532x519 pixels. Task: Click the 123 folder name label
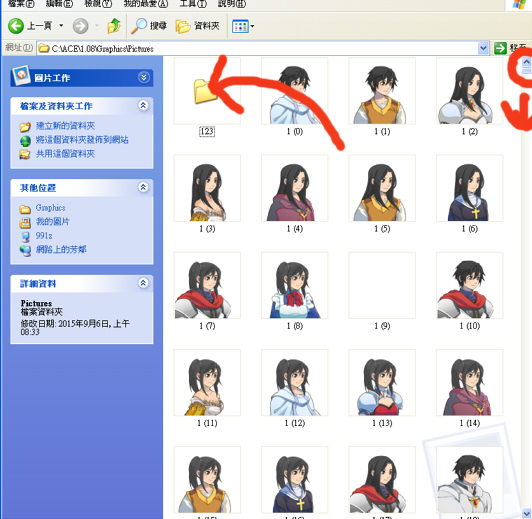(x=207, y=131)
